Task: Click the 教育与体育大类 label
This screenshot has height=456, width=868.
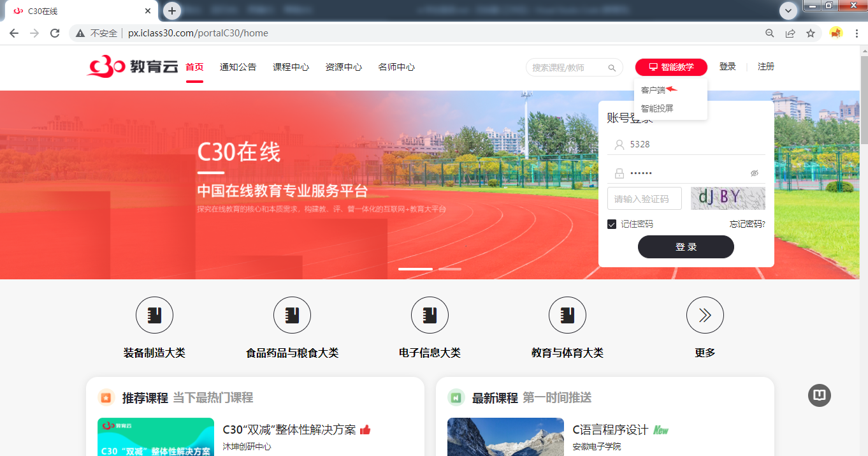Action: (567, 353)
